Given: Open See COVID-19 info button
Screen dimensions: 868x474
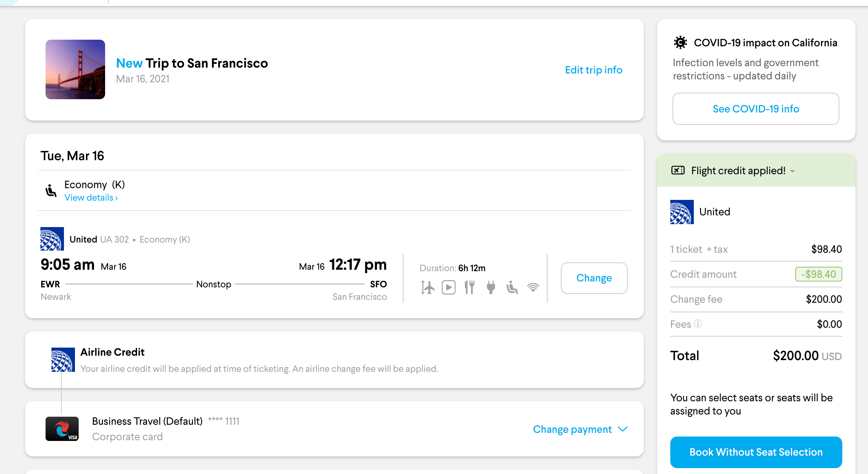Looking at the screenshot, I should 756,109.
